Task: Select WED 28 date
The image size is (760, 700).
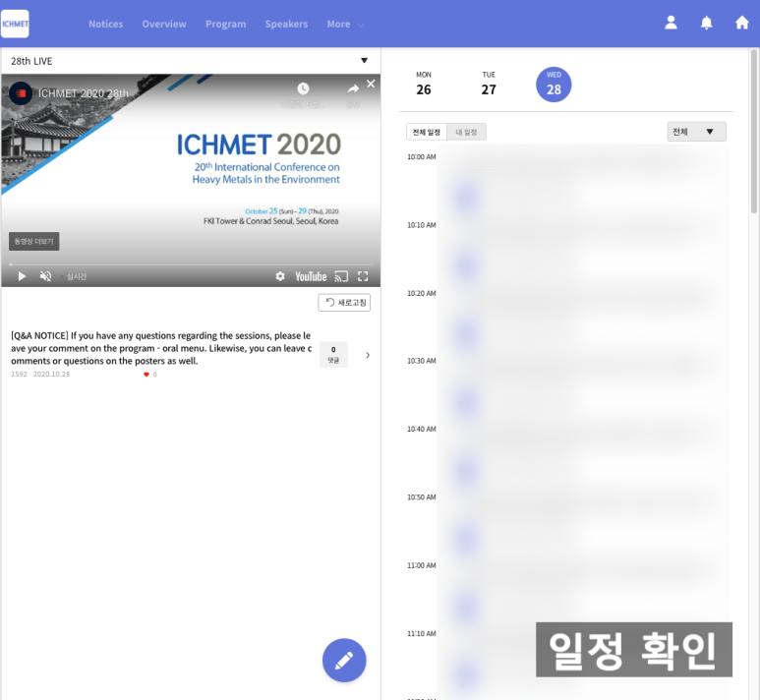Action: [x=554, y=85]
